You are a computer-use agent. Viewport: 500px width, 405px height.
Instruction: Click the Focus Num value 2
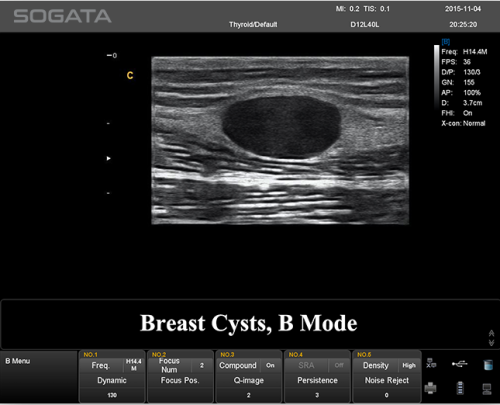202,366
